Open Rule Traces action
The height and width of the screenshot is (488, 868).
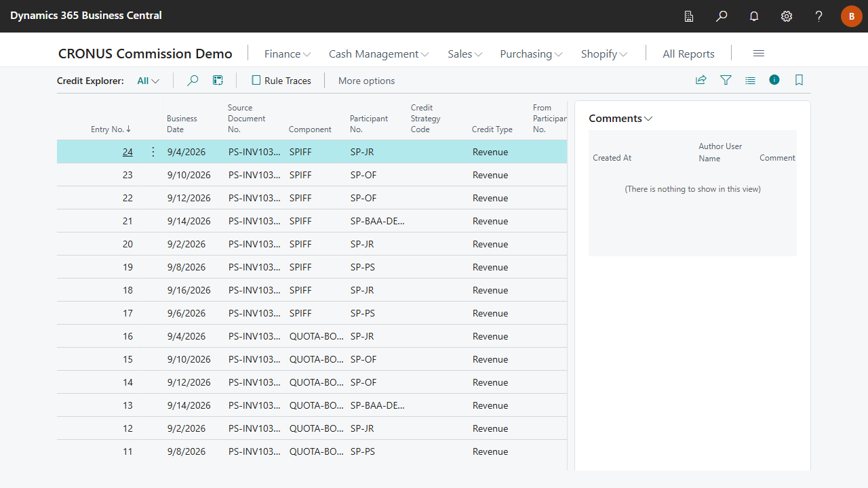coord(281,81)
